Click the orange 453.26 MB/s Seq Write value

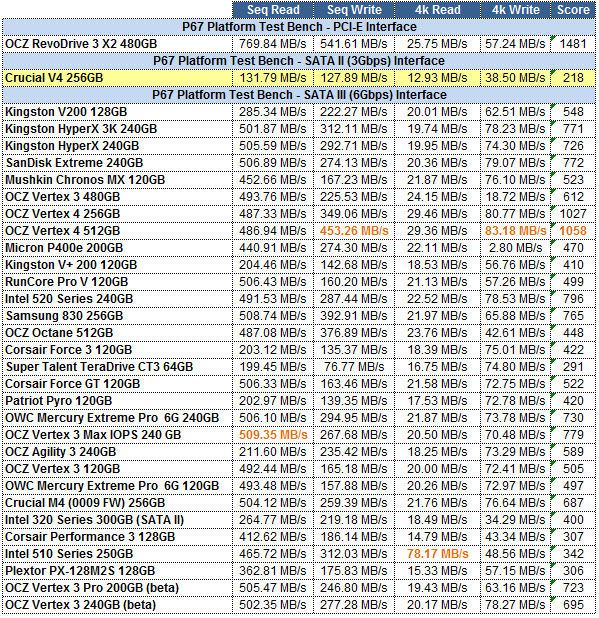354,231
